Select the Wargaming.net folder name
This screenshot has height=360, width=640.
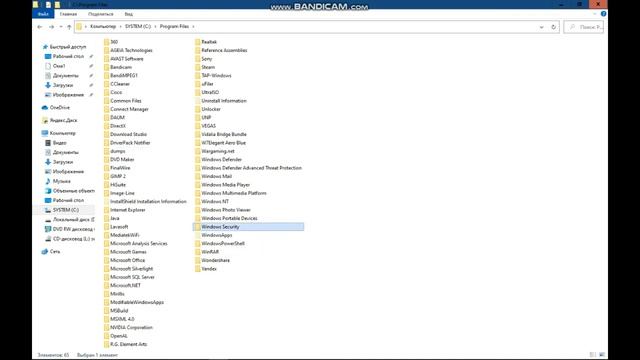(218, 151)
